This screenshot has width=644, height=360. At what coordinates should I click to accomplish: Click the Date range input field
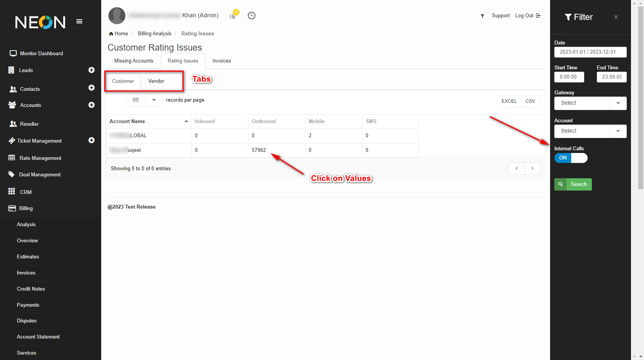pos(590,52)
